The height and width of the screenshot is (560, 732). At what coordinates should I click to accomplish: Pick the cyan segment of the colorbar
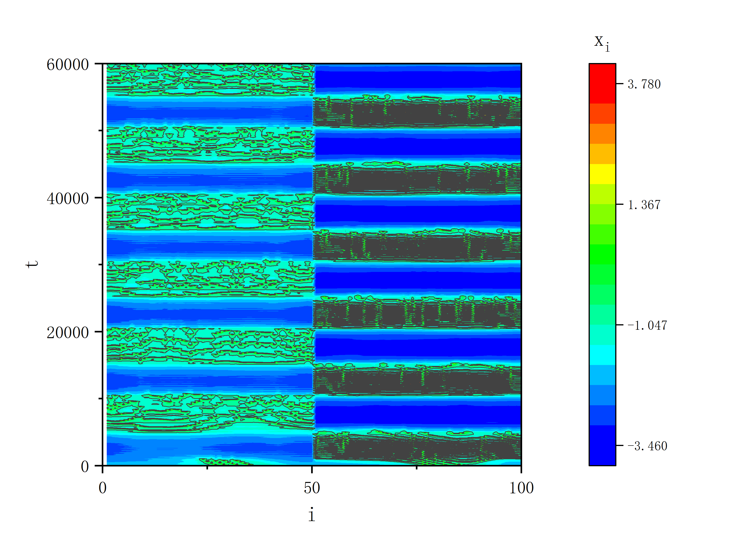click(x=602, y=355)
